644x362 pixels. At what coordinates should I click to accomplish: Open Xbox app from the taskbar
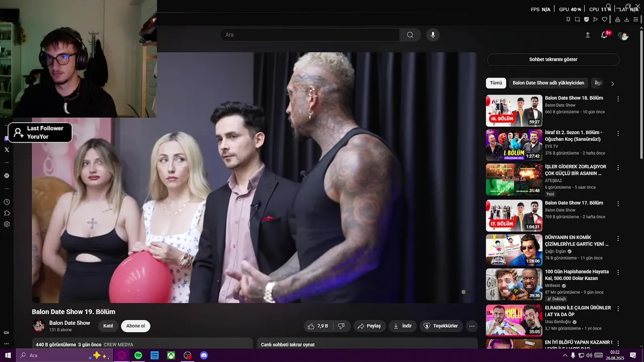point(171,355)
